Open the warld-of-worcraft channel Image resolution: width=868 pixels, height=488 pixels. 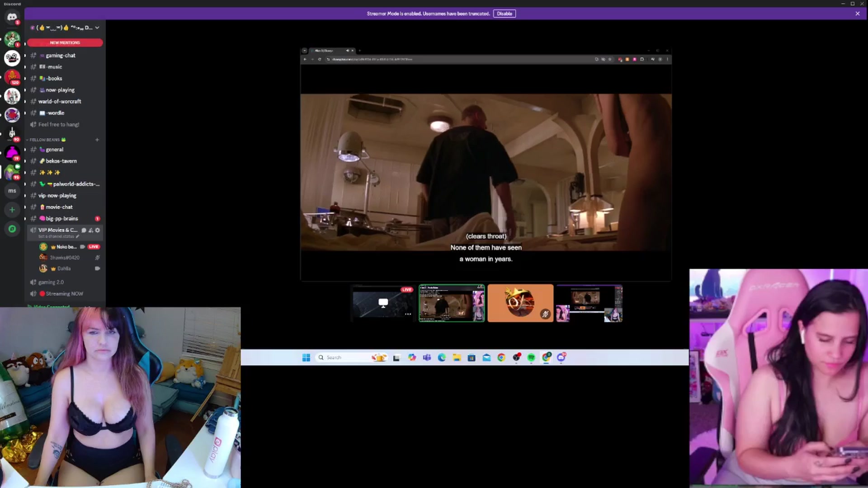click(65, 101)
